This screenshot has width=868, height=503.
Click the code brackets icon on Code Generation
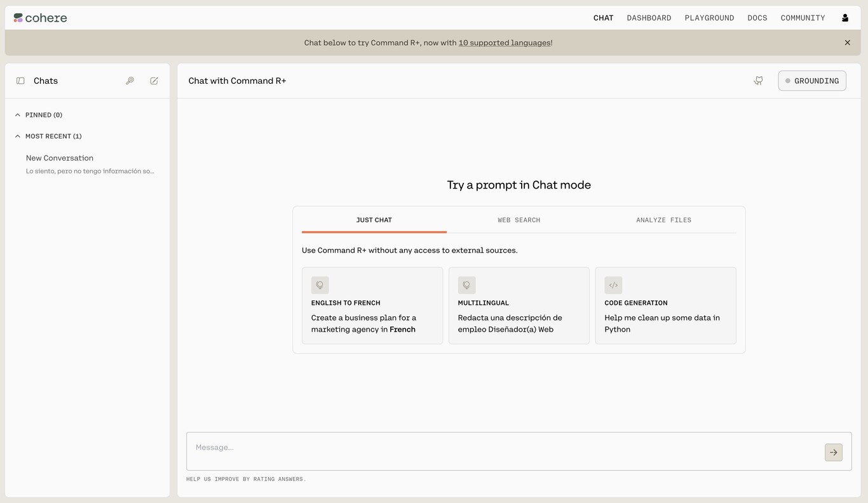(613, 285)
